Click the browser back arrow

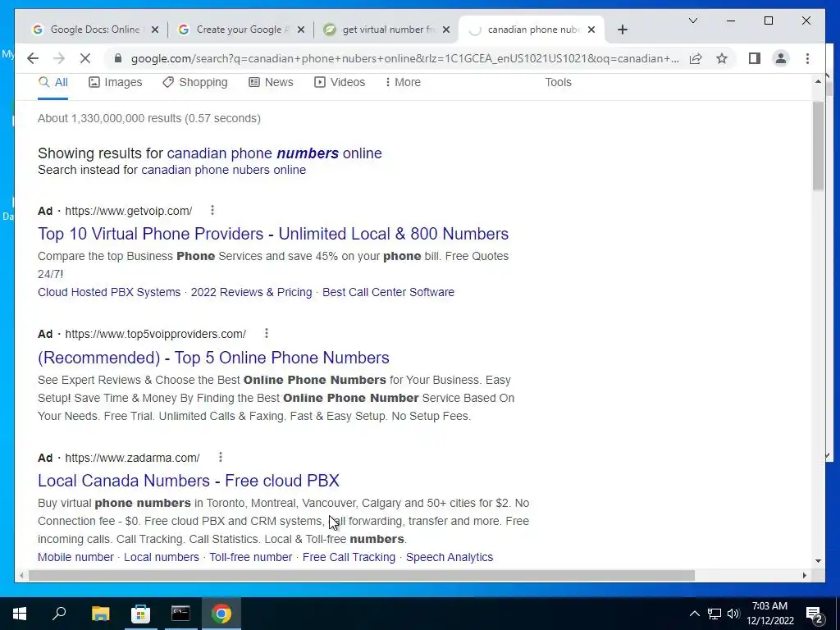click(33, 58)
